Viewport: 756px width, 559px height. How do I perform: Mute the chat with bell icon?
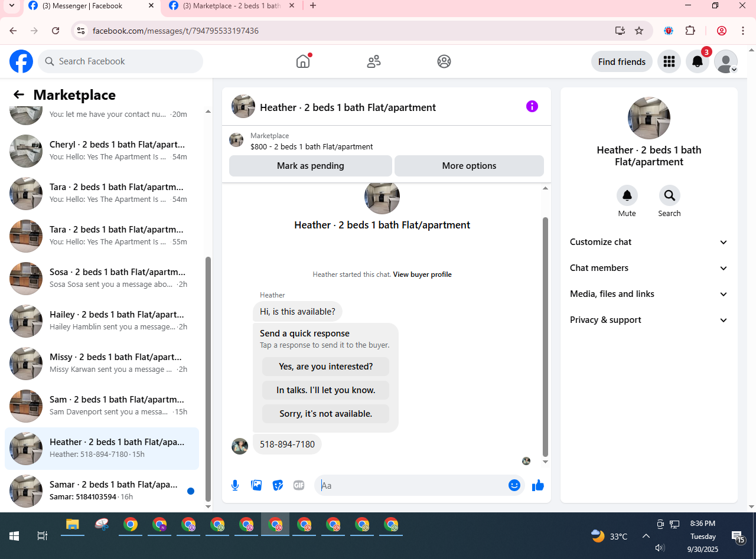click(x=627, y=195)
